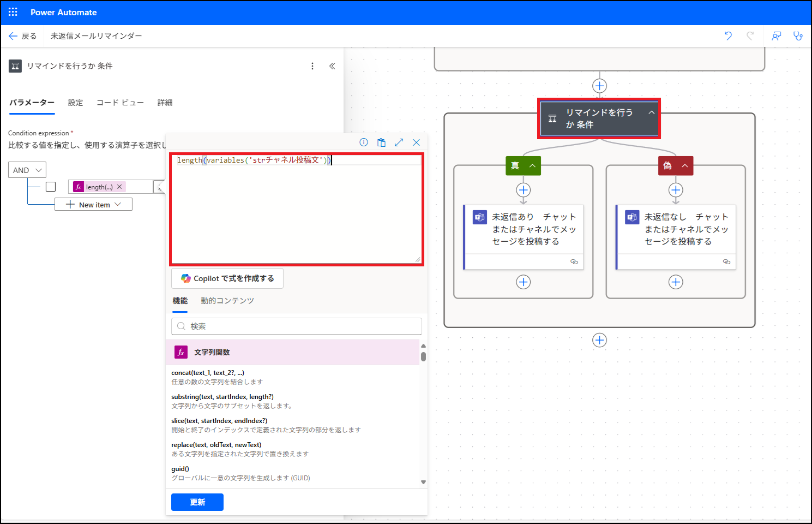Viewport: 812px width, 524px height.
Task: Collapse the リマインドを行うか 条件 node
Action: click(651, 112)
